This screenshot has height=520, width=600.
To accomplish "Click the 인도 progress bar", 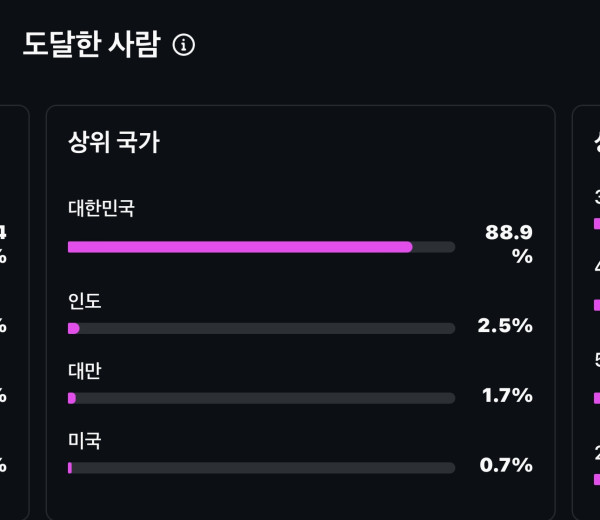I will tap(261, 328).
